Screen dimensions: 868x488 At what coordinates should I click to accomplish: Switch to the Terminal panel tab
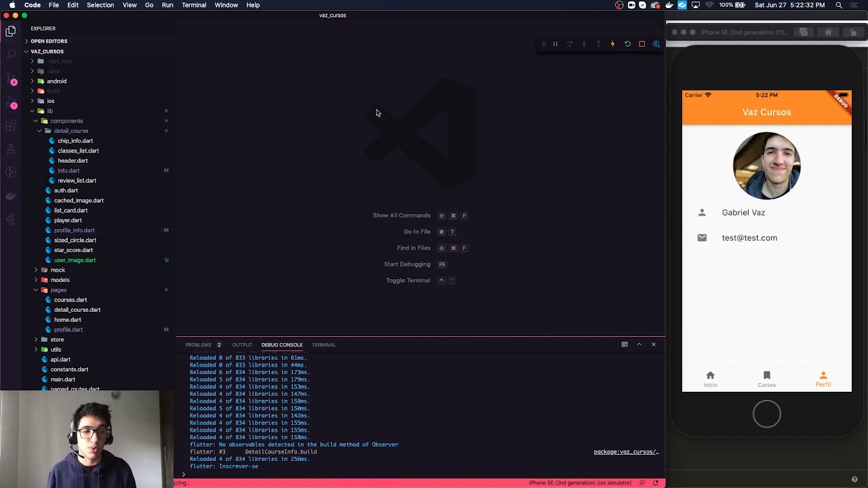tap(323, 345)
